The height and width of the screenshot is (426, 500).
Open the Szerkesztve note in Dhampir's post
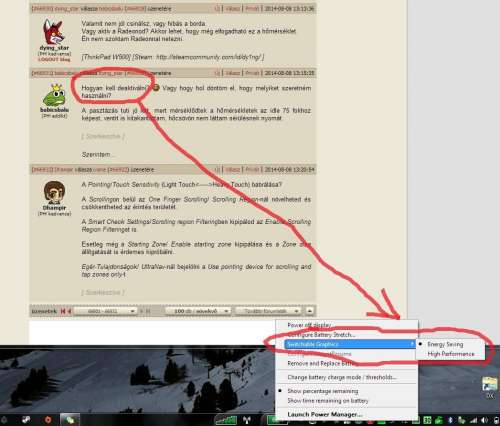[x=103, y=292]
